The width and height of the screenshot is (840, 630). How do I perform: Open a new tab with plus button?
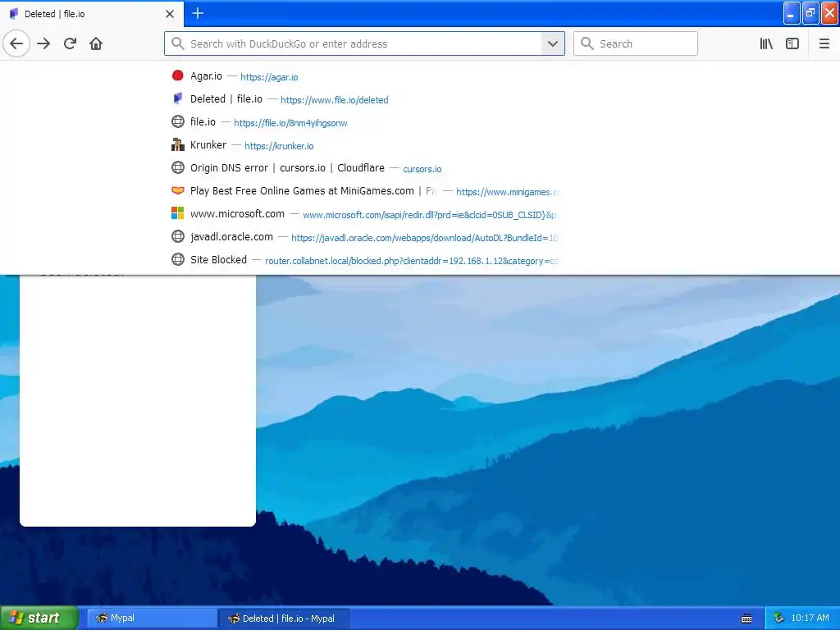pyautogui.click(x=198, y=13)
